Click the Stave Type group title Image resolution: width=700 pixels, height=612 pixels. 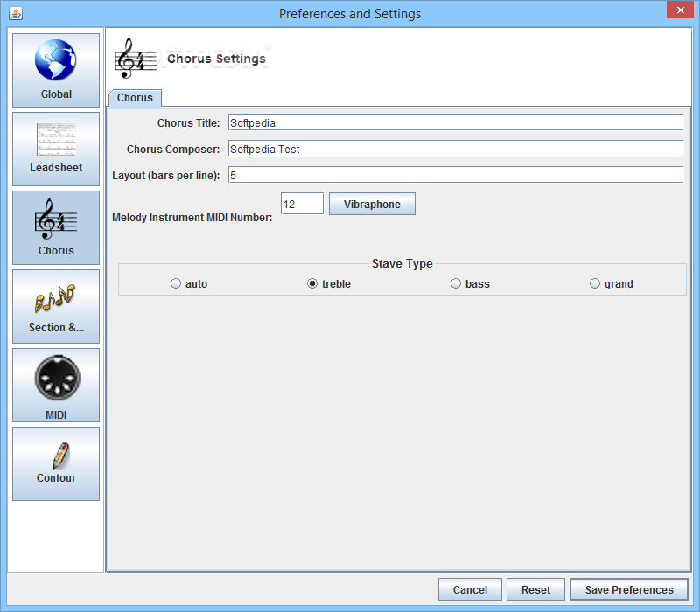(402, 264)
